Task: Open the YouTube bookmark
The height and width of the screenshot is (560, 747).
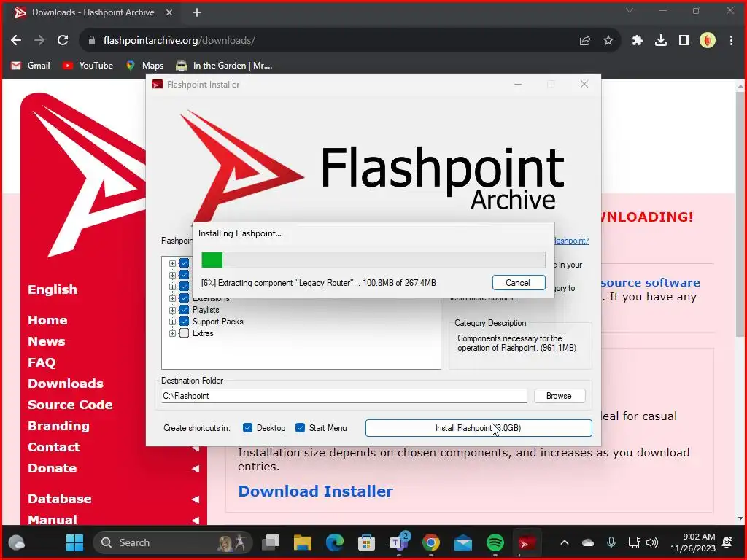Action: (x=88, y=66)
